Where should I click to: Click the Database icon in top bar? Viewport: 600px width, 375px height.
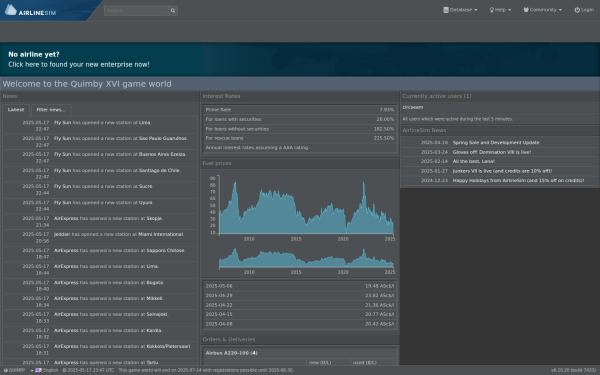coord(446,10)
